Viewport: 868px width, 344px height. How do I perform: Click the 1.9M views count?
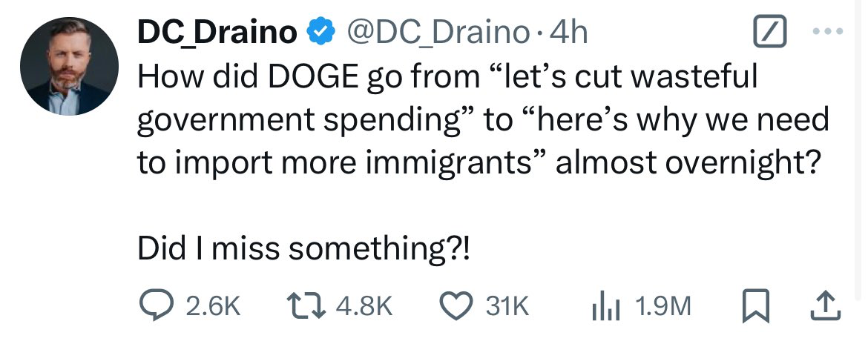[x=663, y=306]
